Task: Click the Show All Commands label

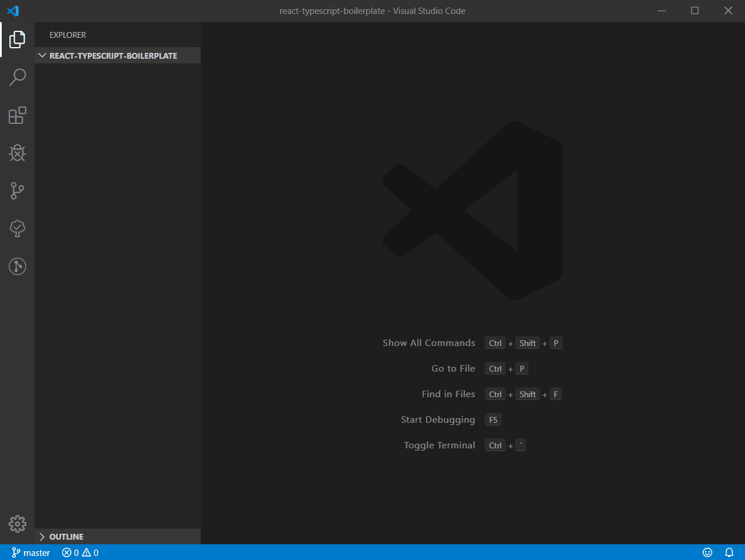Action: click(429, 343)
